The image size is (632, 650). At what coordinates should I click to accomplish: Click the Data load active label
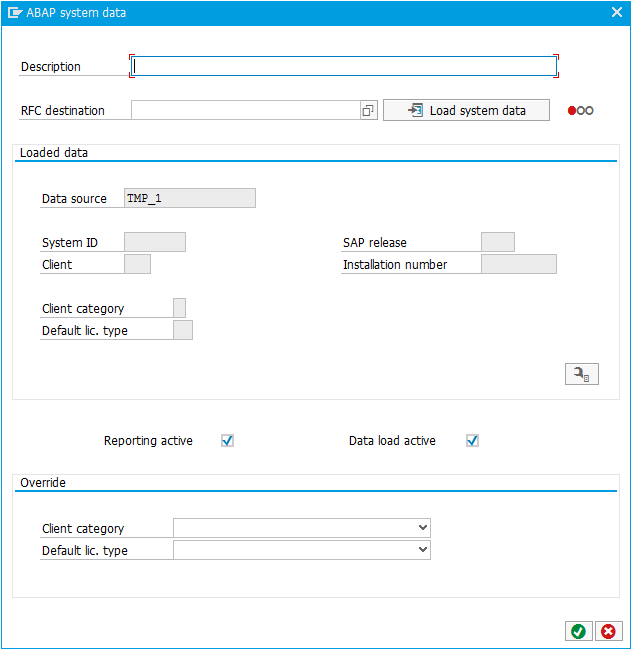(392, 440)
